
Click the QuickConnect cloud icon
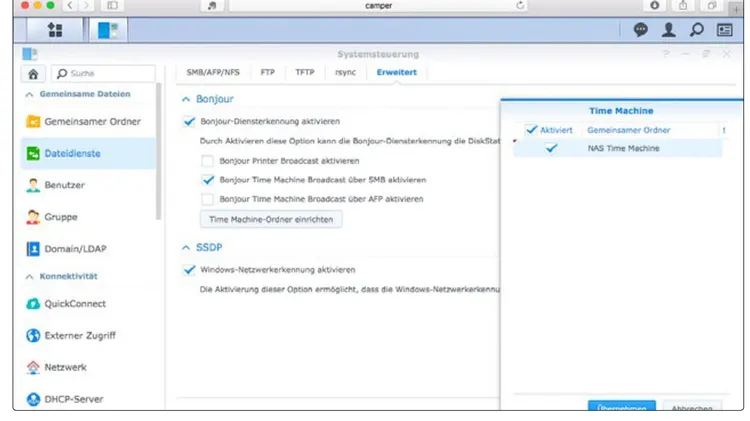[33, 304]
